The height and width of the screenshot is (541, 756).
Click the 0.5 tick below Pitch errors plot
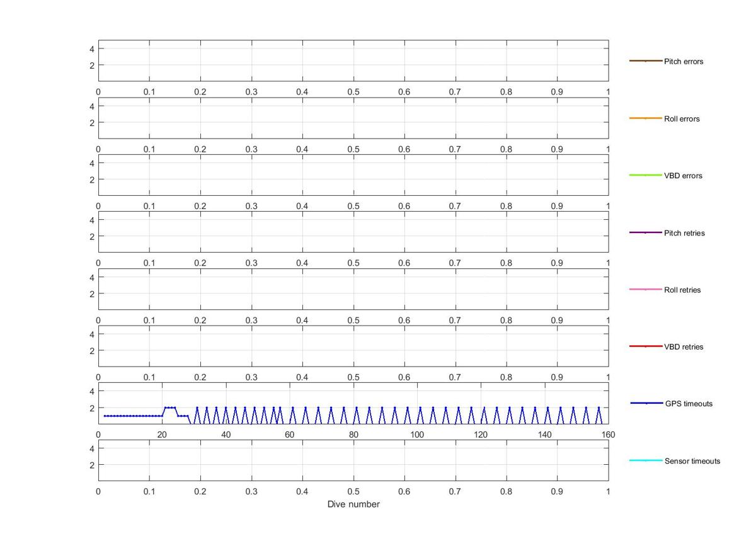coord(353,91)
